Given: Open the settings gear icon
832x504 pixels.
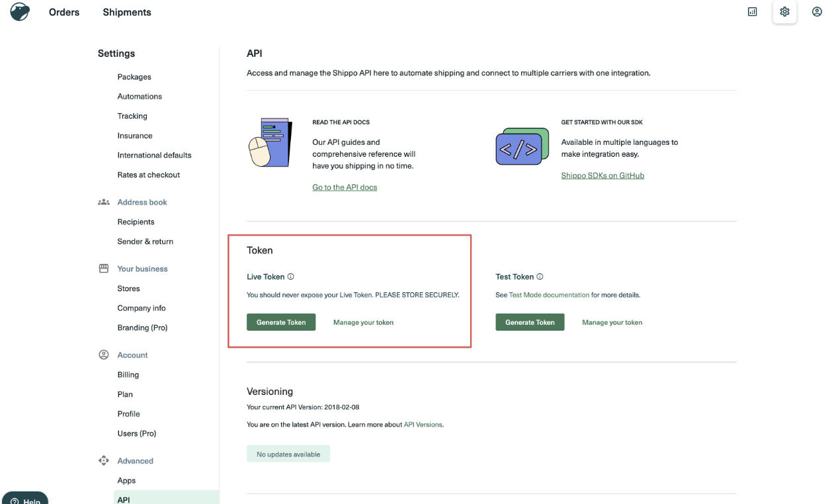Looking at the screenshot, I should click(784, 12).
